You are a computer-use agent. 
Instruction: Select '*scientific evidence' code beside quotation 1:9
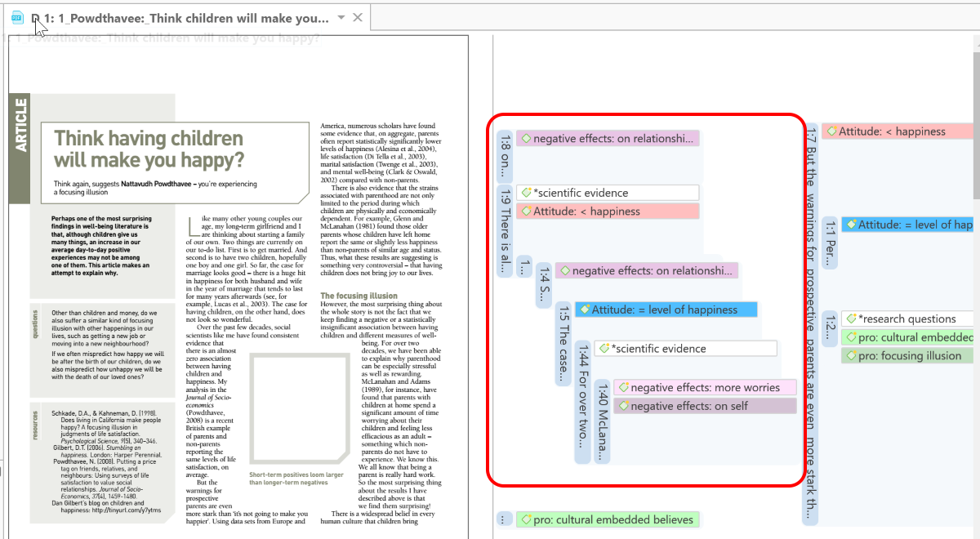[608, 193]
